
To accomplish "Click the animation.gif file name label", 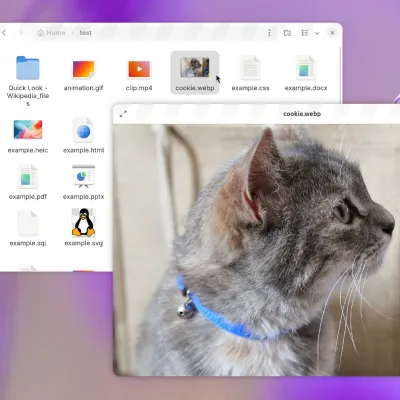I will 83,88.
